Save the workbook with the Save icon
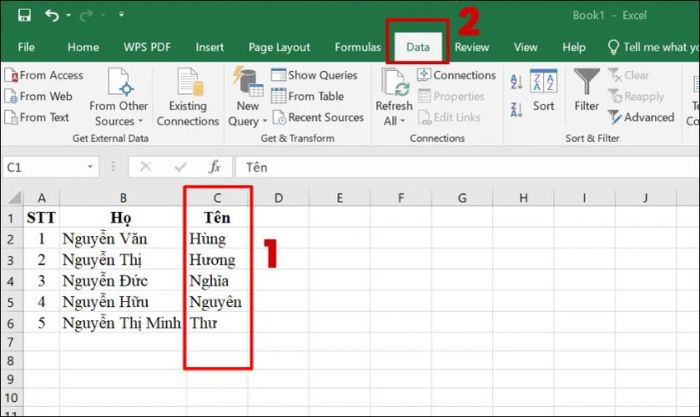Image resolution: width=700 pixels, height=417 pixels. [24, 15]
